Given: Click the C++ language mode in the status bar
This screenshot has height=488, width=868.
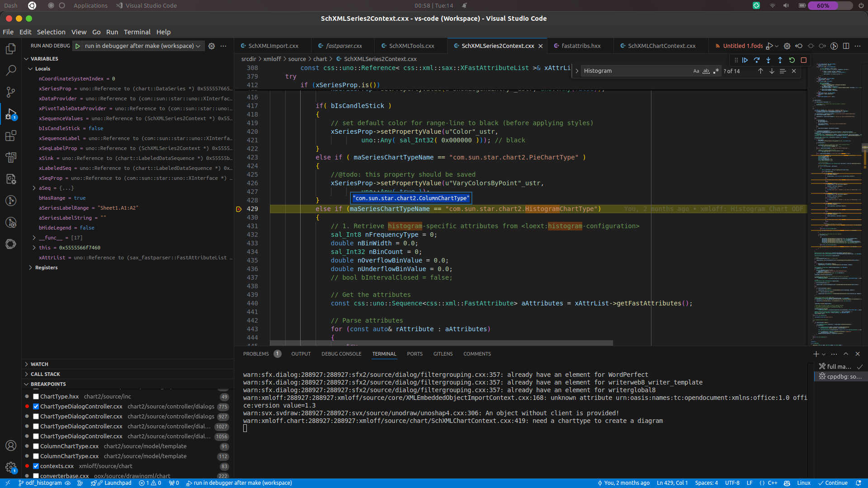Looking at the screenshot, I should 772,483.
